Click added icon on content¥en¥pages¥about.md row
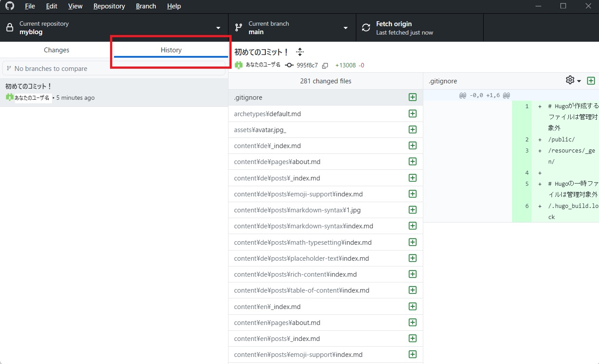The image size is (599, 364). [413, 323]
